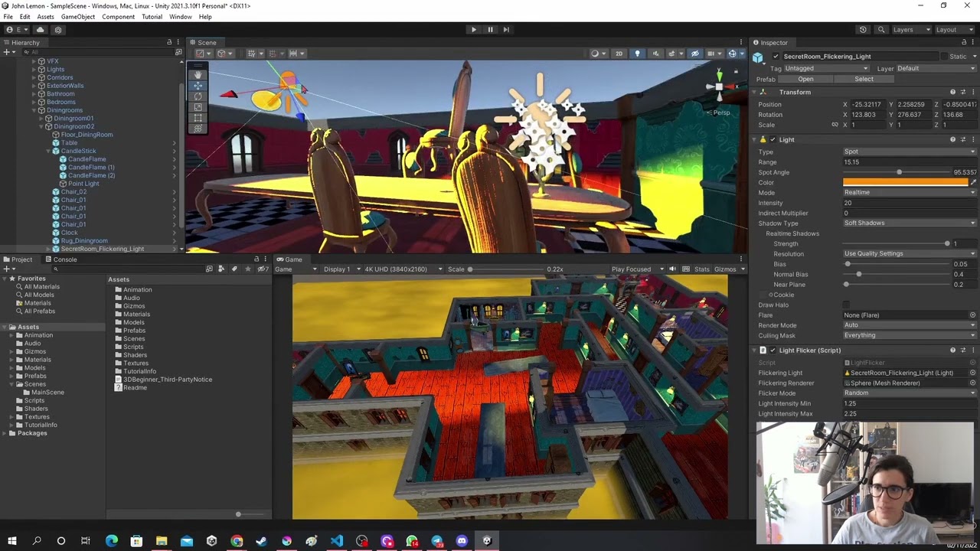The image size is (980, 551).
Task: Click the cloud services icon
Action: click(x=41, y=30)
